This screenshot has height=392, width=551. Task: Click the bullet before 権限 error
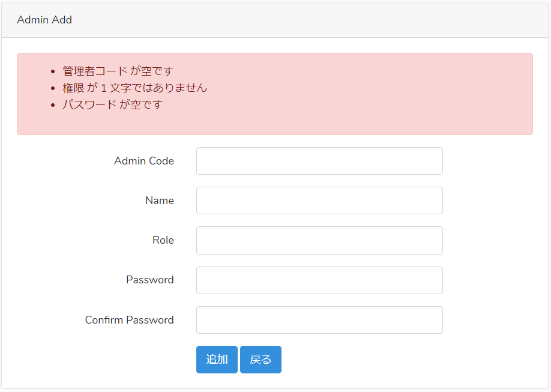point(53,88)
